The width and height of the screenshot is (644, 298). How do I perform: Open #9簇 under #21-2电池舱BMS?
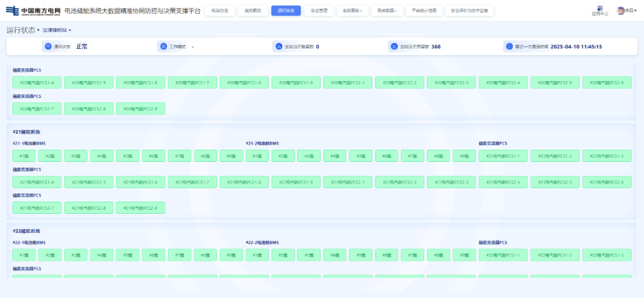click(464, 156)
